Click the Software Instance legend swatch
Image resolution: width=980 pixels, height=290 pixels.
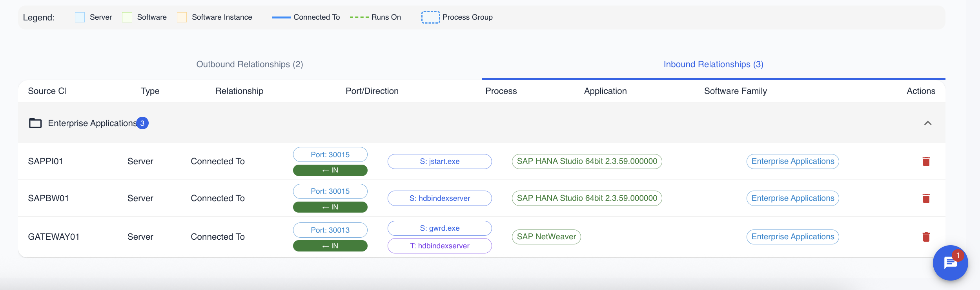[182, 17]
